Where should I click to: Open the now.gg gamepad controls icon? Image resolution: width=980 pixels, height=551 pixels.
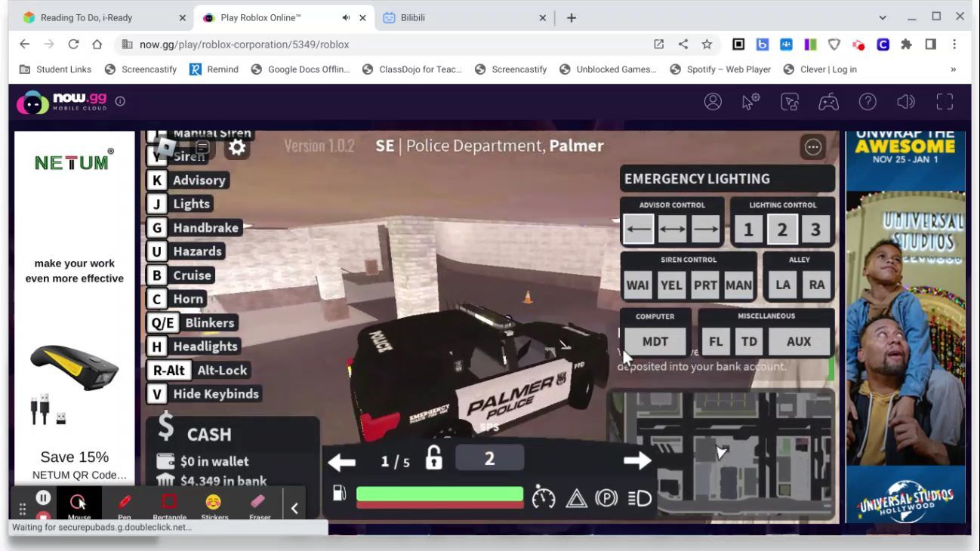coord(828,102)
